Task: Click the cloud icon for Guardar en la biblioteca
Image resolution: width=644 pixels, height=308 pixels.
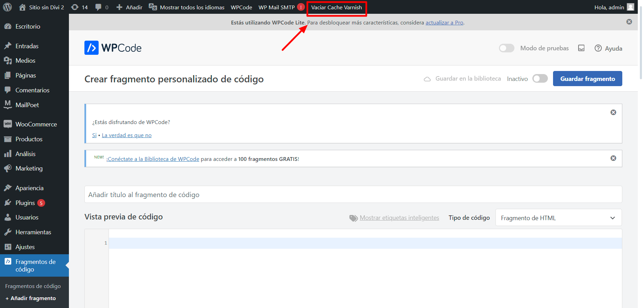Action: tap(427, 79)
